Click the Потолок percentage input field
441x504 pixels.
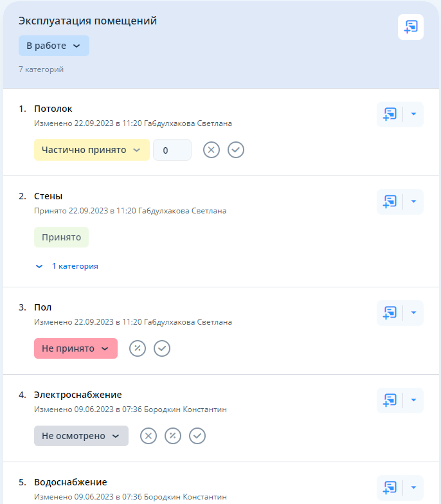point(172,150)
